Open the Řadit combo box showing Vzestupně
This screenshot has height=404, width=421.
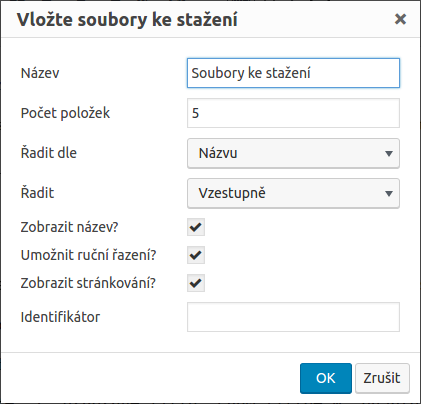pyautogui.click(x=293, y=193)
